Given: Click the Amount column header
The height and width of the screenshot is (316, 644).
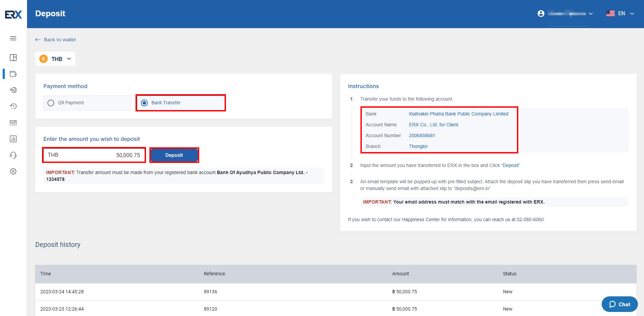Looking at the screenshot, I should pos(401,274).
